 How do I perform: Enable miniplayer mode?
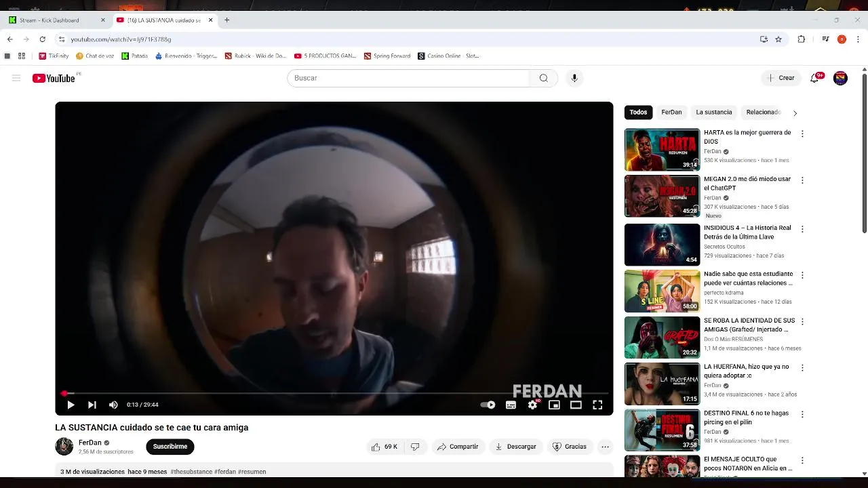click(x=554, y=405)
